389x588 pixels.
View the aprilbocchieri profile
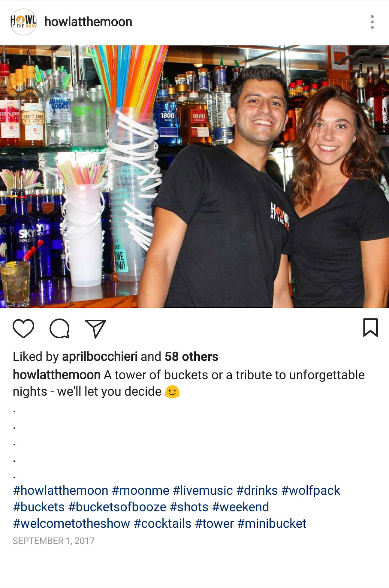(100, 357)
